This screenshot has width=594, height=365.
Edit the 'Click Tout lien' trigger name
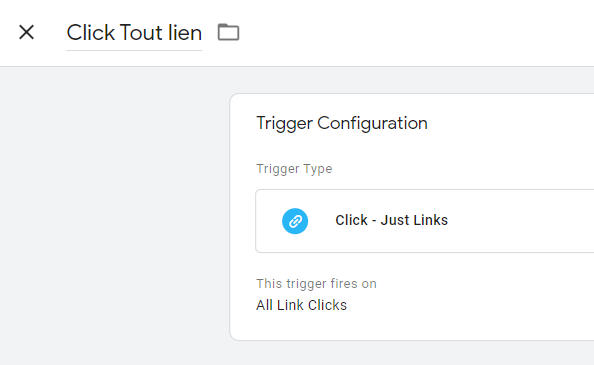pyautogui.click(x=134, y=33)
